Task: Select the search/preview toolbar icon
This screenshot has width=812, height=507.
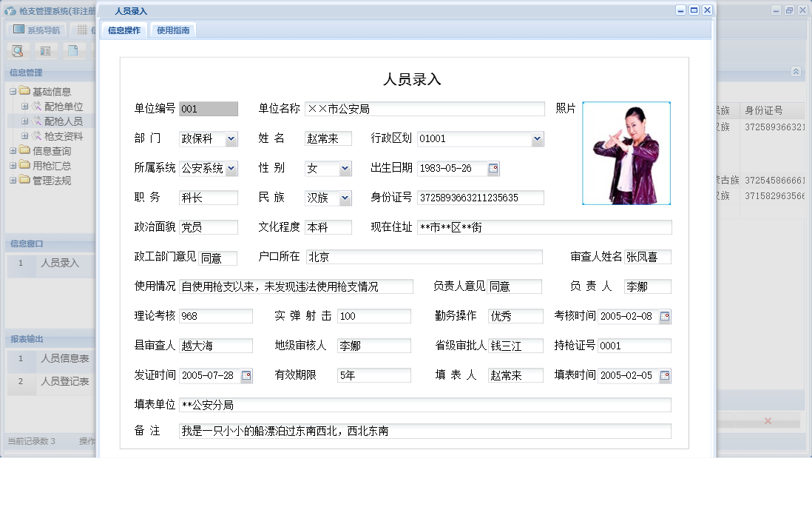Action: (17, 50)
